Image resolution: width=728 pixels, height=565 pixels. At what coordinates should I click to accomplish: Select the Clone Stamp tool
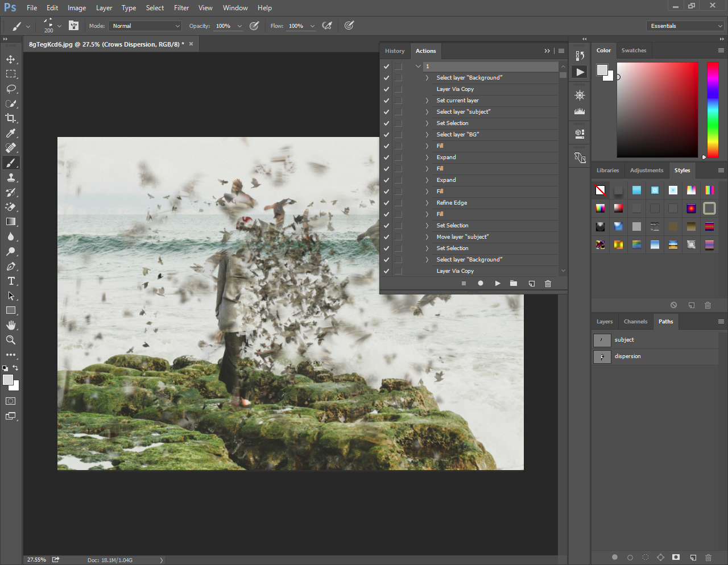pyautogui.click(x=11, y=177)
